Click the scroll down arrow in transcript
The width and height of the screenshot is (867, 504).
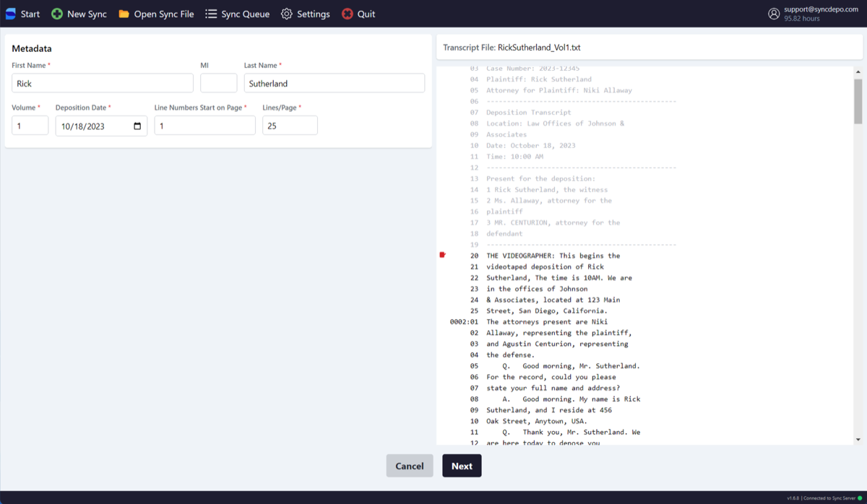pos(858,439)
